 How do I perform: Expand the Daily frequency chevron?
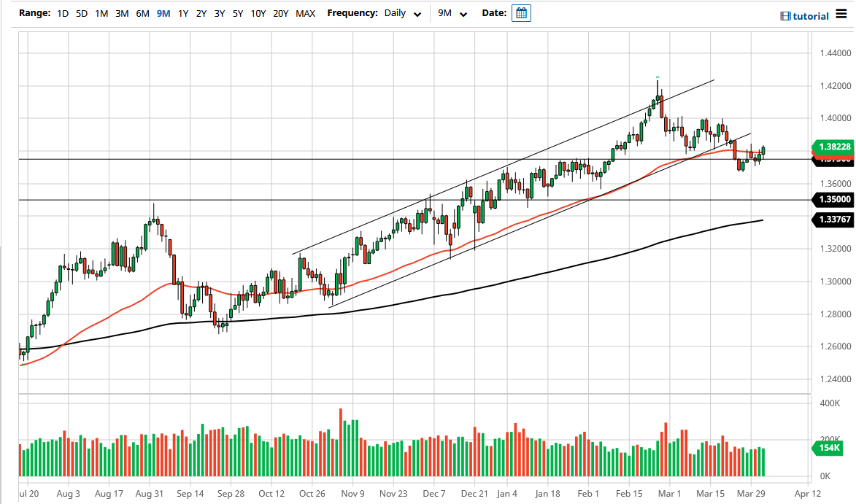tap(416, 13)
